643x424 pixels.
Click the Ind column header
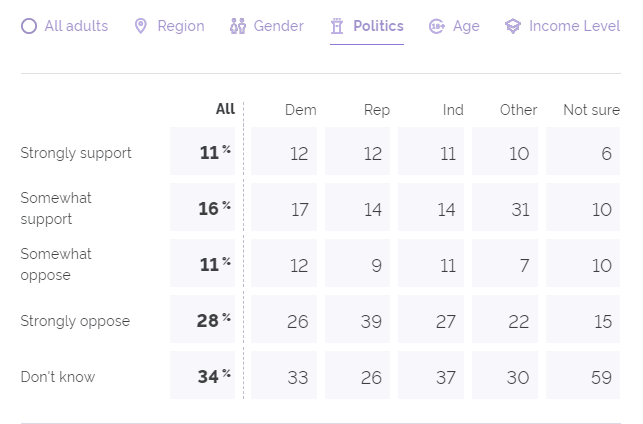[453, 110]
